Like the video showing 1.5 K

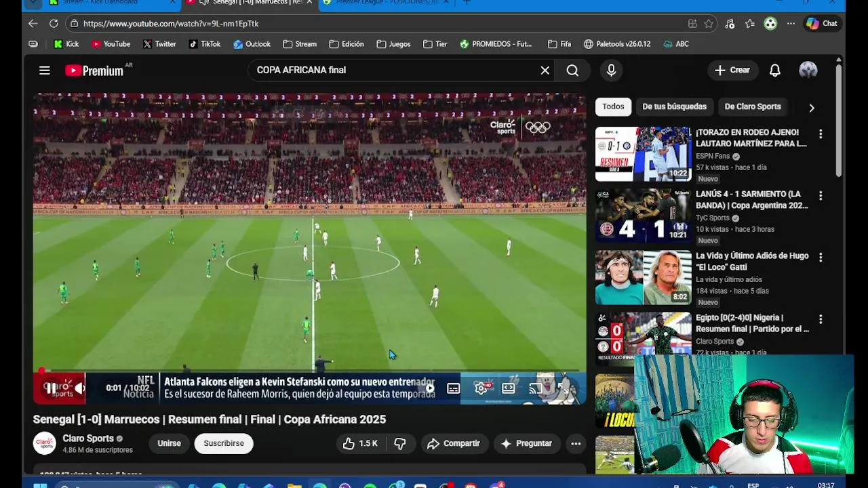click(360, 443)
